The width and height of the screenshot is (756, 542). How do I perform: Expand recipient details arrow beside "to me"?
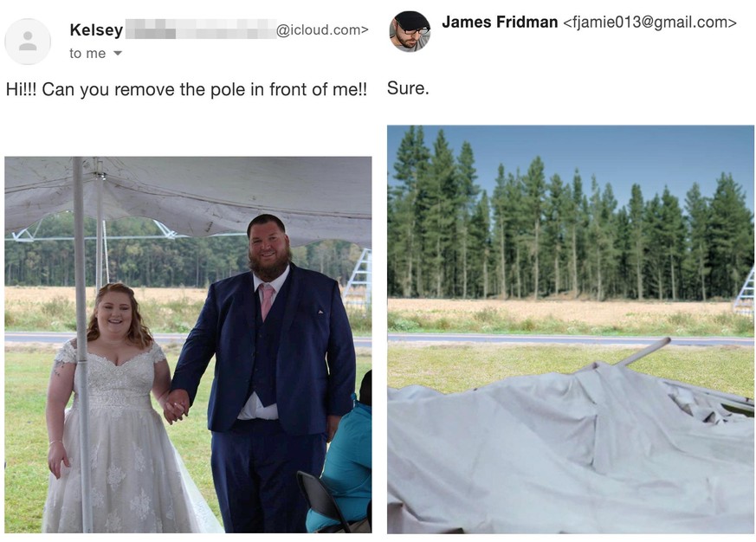click(x=117, y=53)
